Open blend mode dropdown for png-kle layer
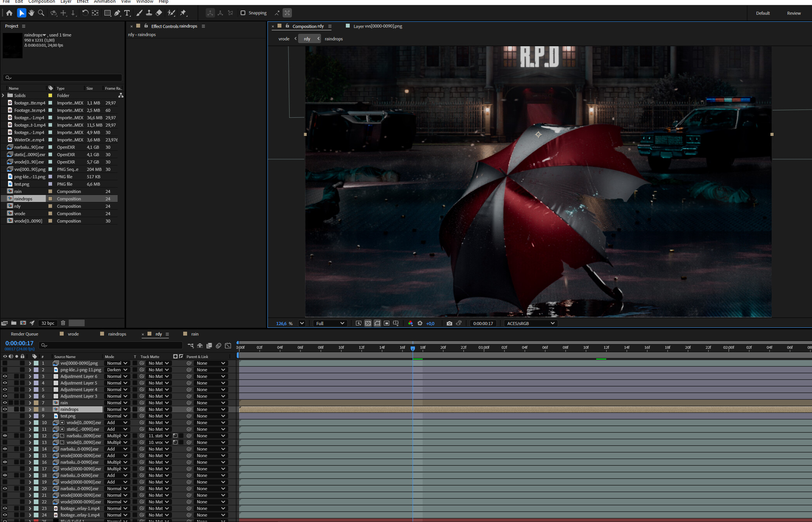 click(117, 370)
